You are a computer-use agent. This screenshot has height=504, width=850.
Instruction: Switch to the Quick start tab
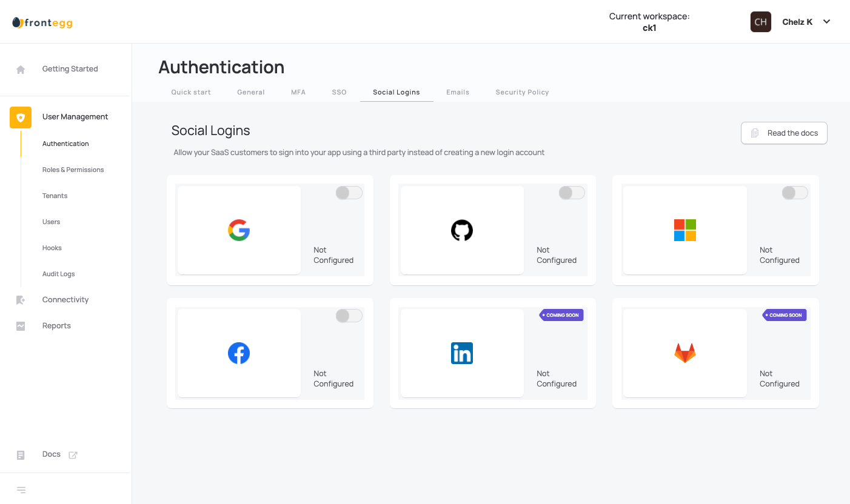point(191,92)
